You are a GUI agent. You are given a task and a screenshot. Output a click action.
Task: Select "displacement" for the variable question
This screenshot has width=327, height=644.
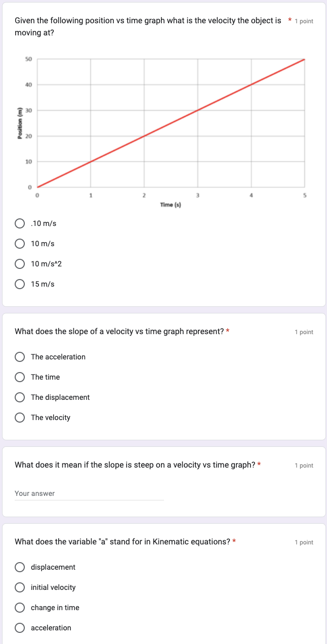(20, 567)
